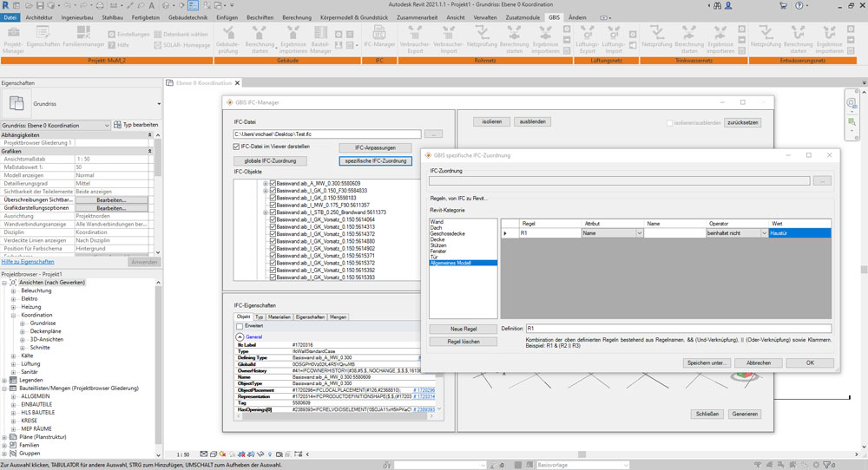Screen dimensions: 868x470
Task: Click the Generieren button in IFC-Manager
Action: [x=745, y=414]
